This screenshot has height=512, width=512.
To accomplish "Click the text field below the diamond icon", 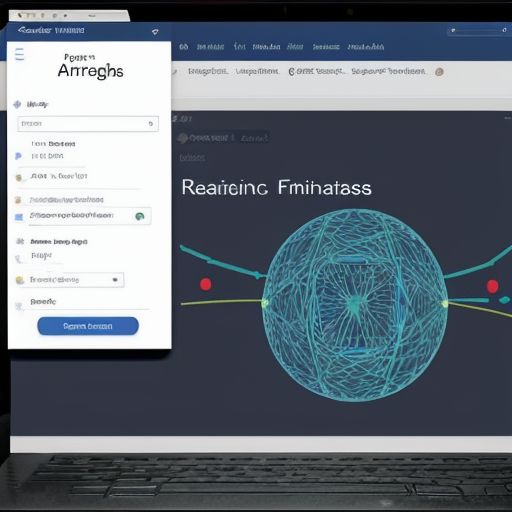I will [88, 124].
